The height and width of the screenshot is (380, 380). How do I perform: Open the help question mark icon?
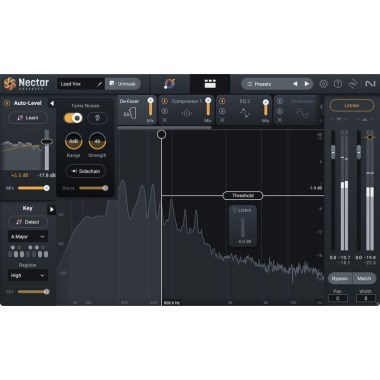click(338, 84)
